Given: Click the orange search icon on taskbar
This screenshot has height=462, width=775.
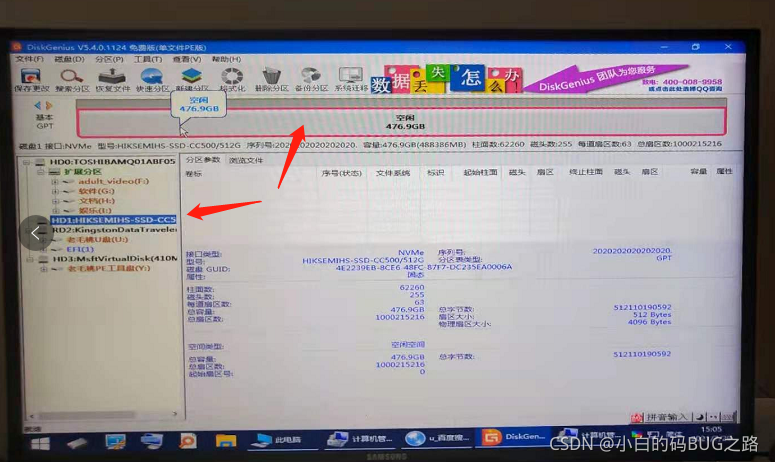Looking at the screenshot, I should pyautogui.click(x=188, y=440).
